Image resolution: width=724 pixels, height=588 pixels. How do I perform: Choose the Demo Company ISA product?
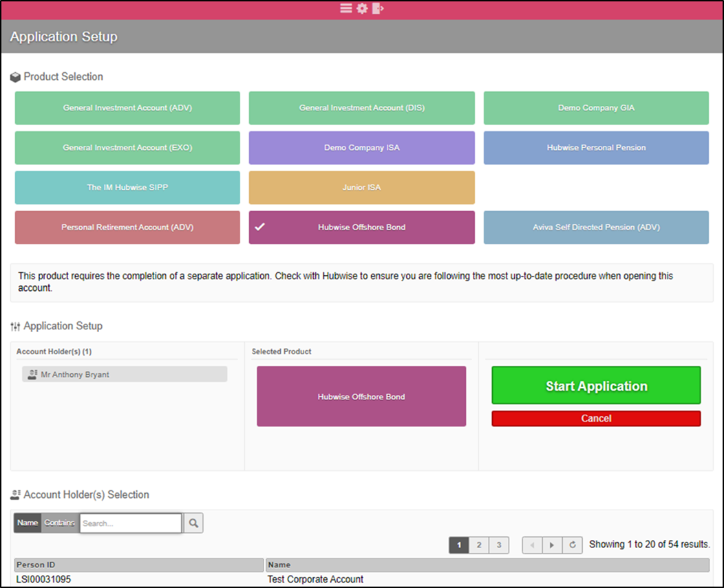(361, 148)
